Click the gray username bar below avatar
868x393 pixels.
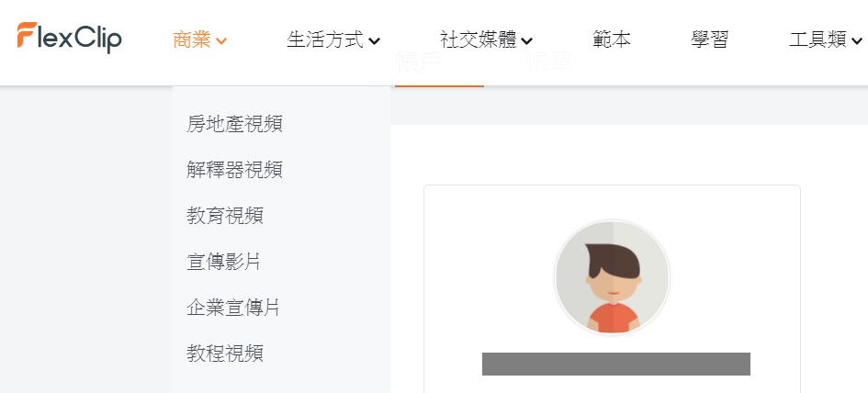(x=616, y=364)
